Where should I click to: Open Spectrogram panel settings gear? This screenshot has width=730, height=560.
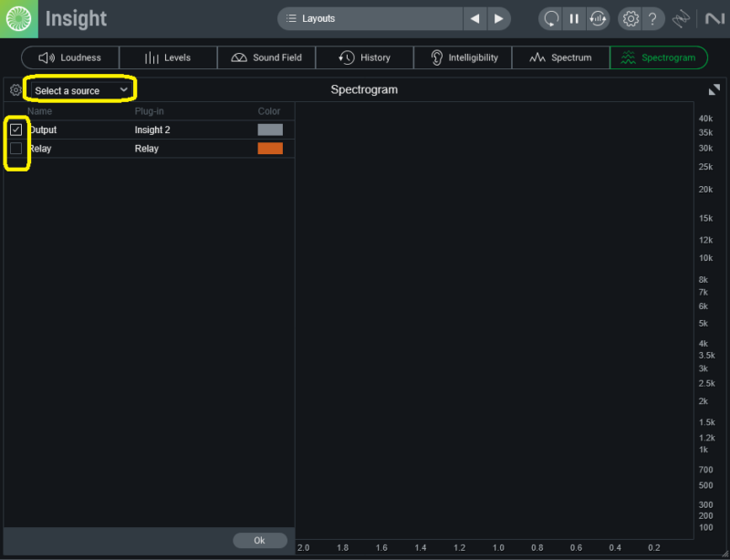(16, 90)
